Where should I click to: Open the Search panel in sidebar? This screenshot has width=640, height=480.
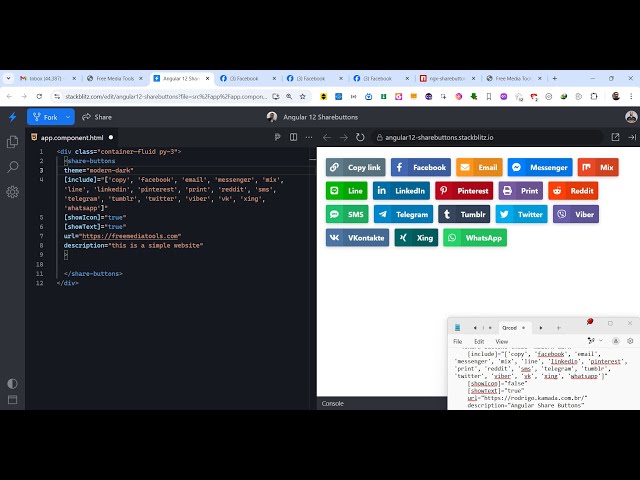[12, 167]
